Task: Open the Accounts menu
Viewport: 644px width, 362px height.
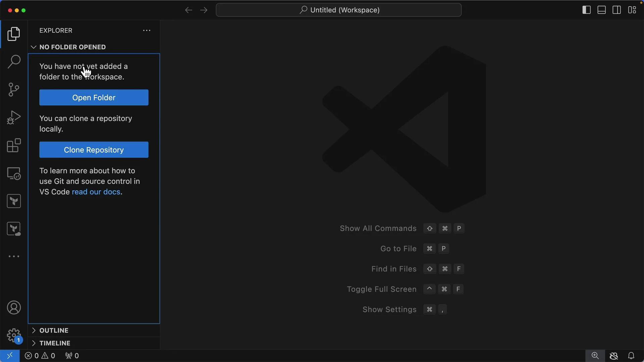Action: [x=14, y=308]
